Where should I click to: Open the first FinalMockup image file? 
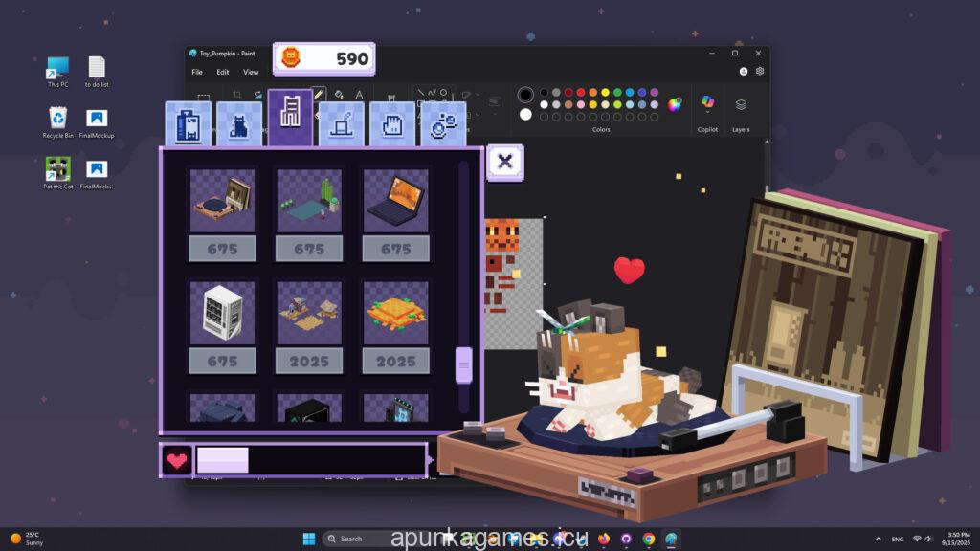(x=97, y=122)
